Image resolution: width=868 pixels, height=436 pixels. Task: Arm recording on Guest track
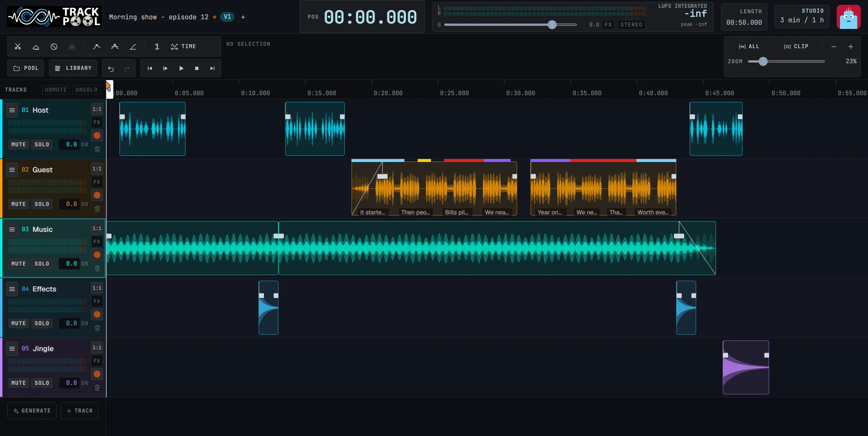97,195
